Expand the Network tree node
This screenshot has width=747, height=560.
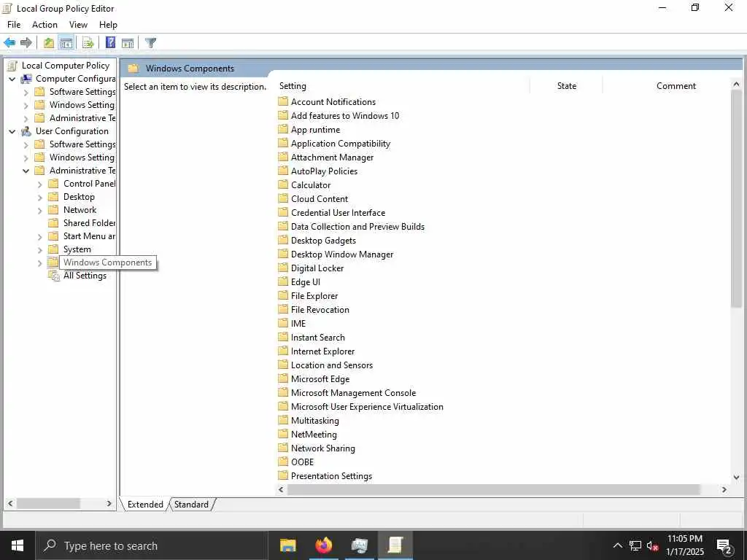[40, 211]
